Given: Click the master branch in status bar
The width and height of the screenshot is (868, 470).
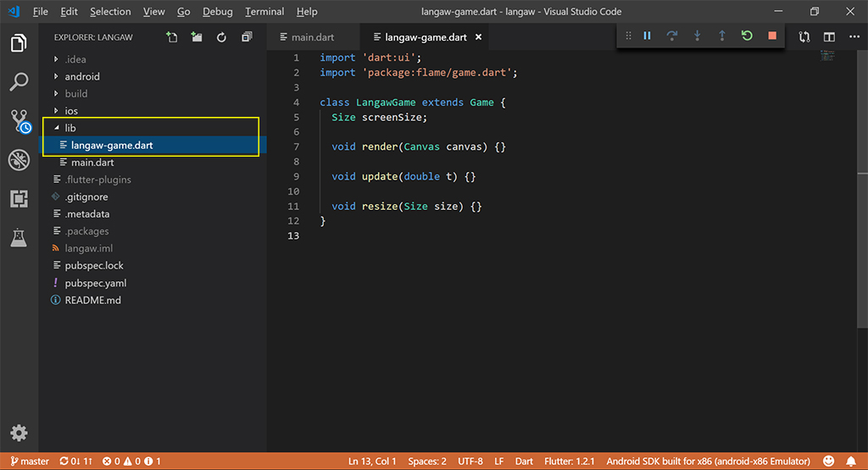Looking at the screenshot, I should 29,462.
